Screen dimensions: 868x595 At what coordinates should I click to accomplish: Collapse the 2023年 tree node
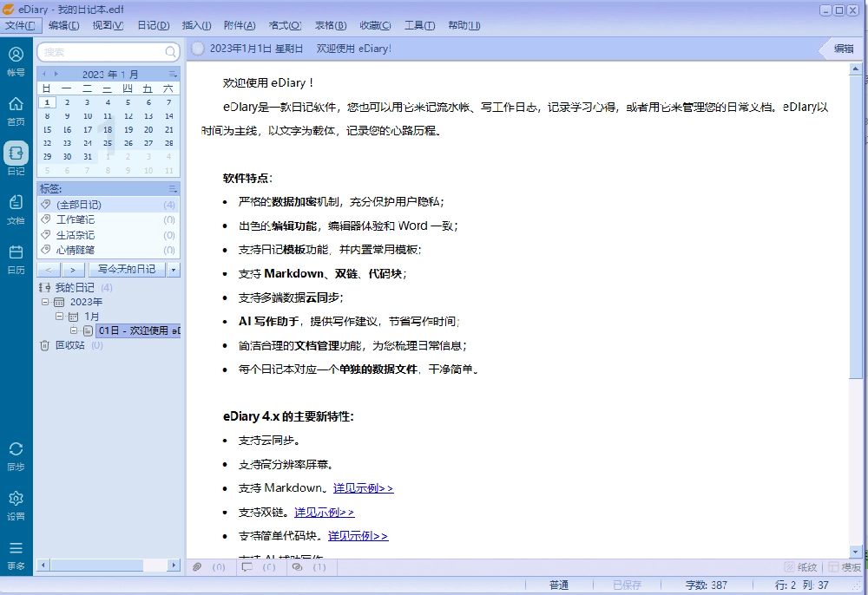coord(45,302)
